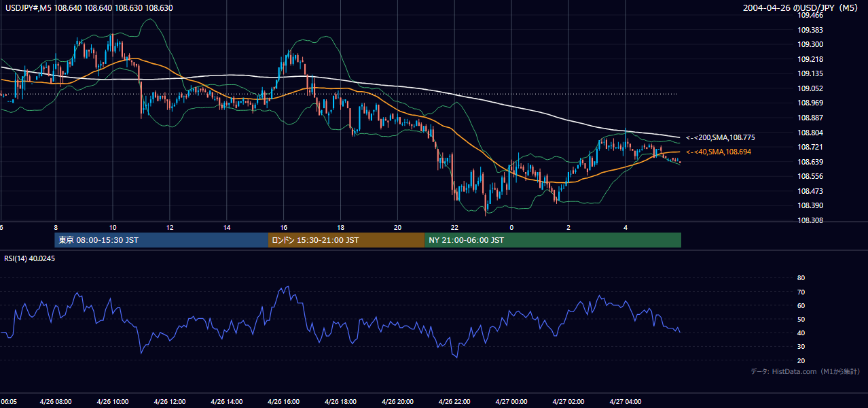Click price level 109.300 on the price axis
This screenshot has height=408, width=868.
[x=810, y=44]
